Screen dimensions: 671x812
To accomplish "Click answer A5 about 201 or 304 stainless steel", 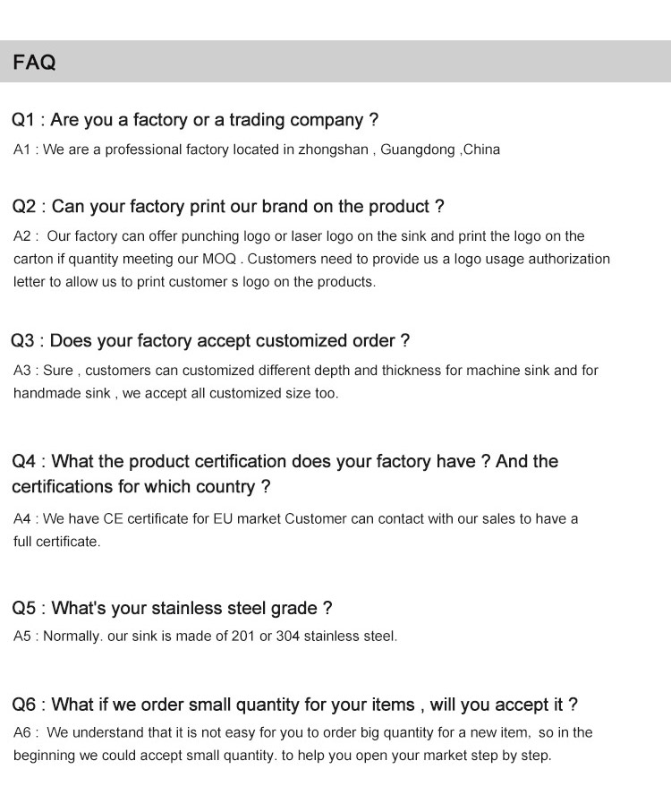I will point(205,637).
